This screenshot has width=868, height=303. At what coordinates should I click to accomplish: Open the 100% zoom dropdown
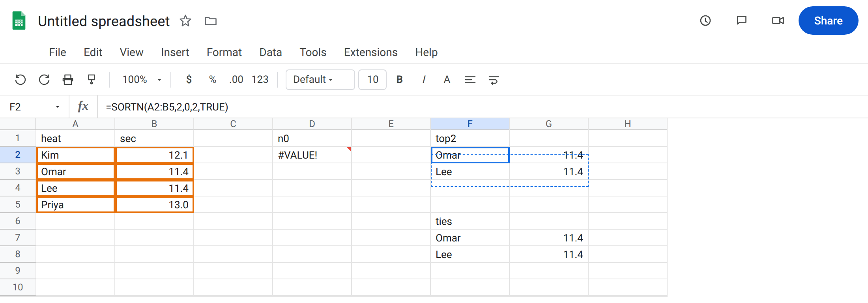click(x=142, y=80)
